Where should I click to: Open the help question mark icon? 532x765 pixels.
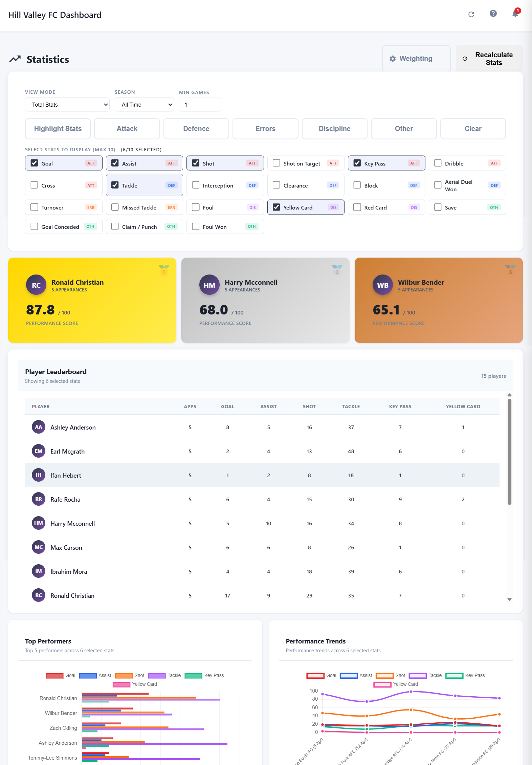(x=493, y=13)
